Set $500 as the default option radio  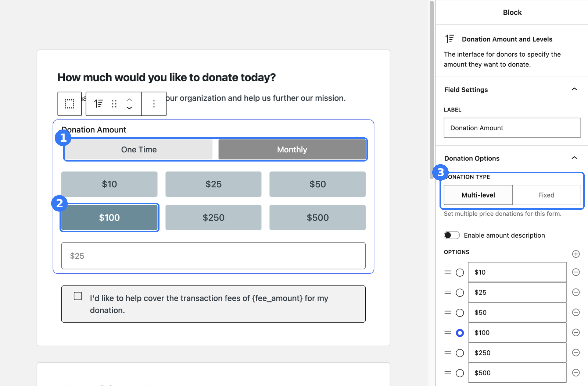click(460, 373)
